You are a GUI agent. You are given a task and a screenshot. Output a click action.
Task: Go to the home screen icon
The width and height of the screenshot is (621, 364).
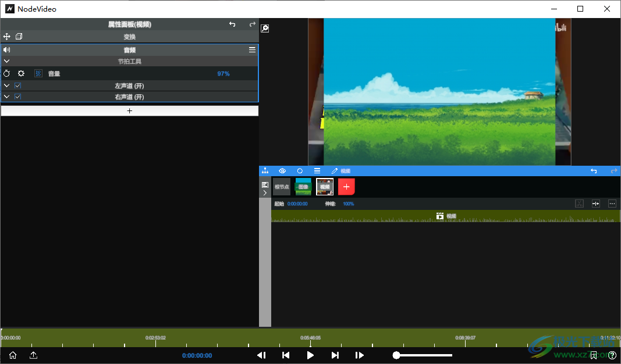coord(13,355)
